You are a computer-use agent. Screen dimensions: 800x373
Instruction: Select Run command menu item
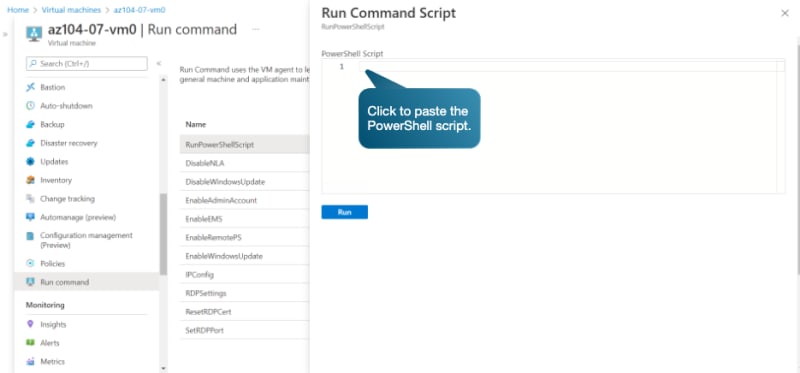coord(86,282)
